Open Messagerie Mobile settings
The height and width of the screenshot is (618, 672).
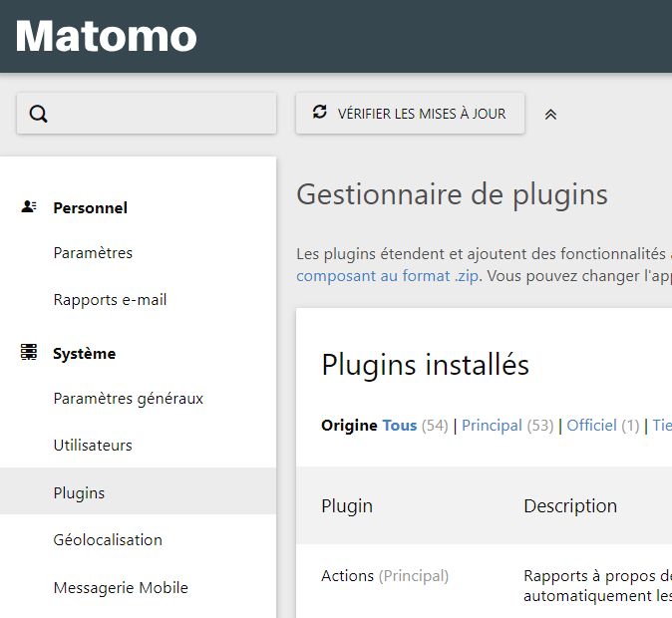pyautogui.click(x=121, y=588)
